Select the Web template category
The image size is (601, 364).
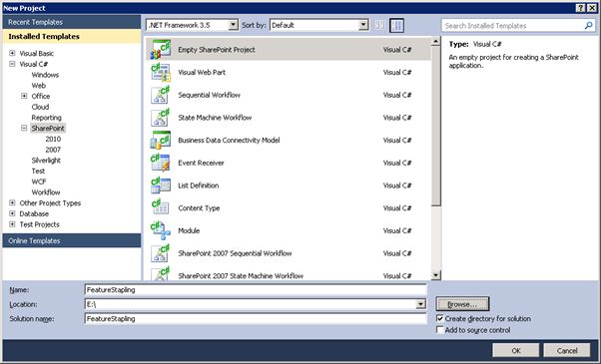click(39, 86)
